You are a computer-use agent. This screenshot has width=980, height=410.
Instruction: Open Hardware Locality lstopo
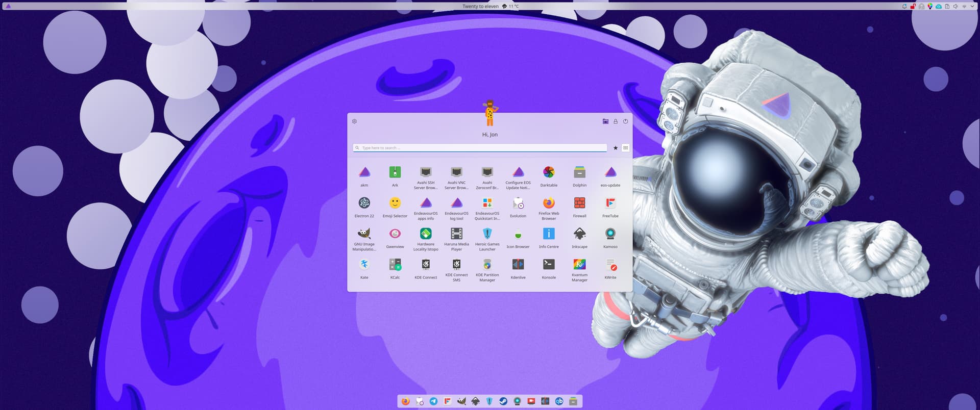pyautogui.click(x=426, y=239)
